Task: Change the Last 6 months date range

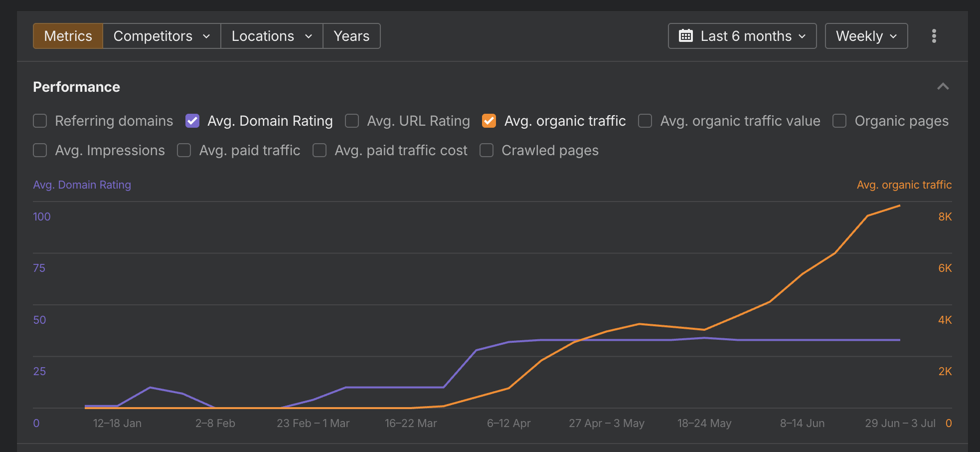Action: tap(742, 36)
